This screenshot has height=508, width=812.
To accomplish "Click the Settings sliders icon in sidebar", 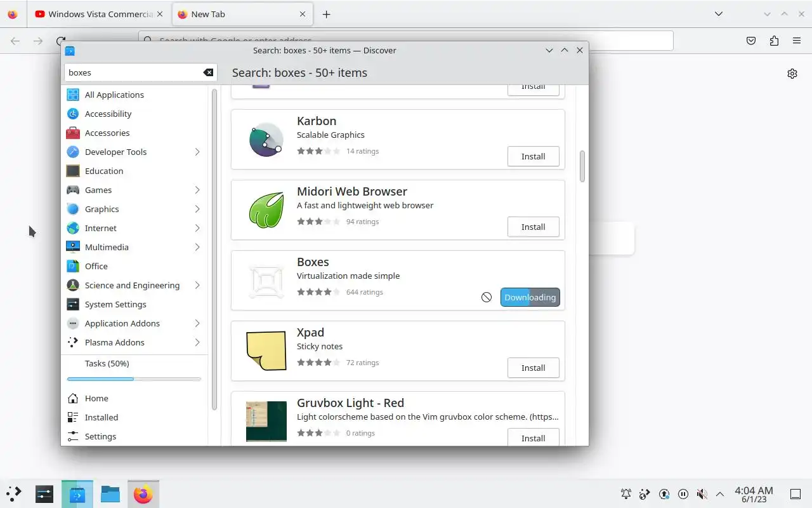I will pos(73,436).
